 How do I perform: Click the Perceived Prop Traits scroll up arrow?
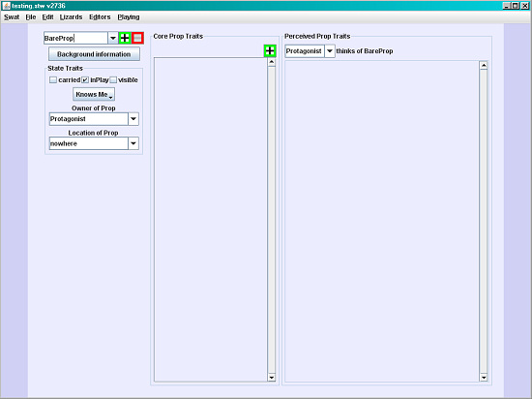[x=484, y=66]
